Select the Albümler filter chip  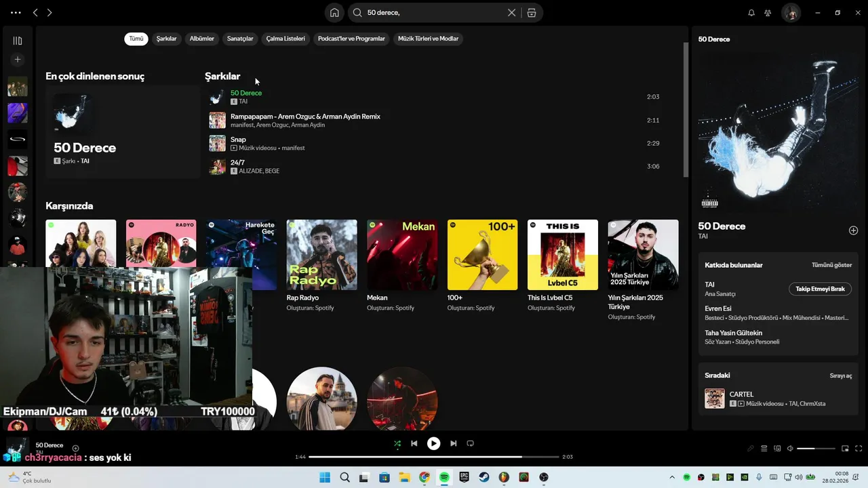tap(202, 39)
